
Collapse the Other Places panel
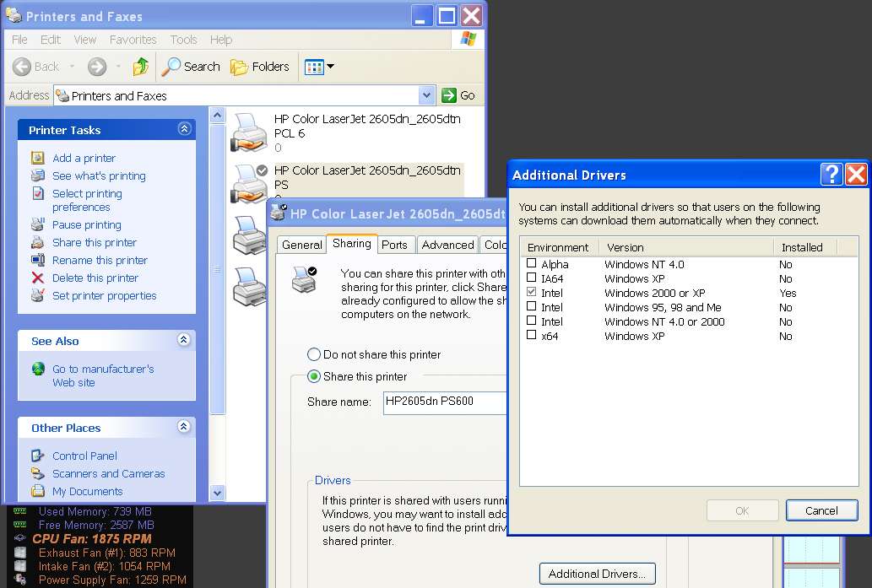pyautogui.click(x=183, y=426)
